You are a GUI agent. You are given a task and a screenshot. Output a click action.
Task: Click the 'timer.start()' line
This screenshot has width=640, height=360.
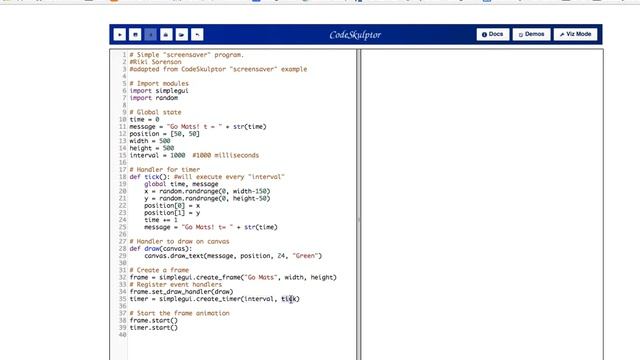click(x=153, y=328)
